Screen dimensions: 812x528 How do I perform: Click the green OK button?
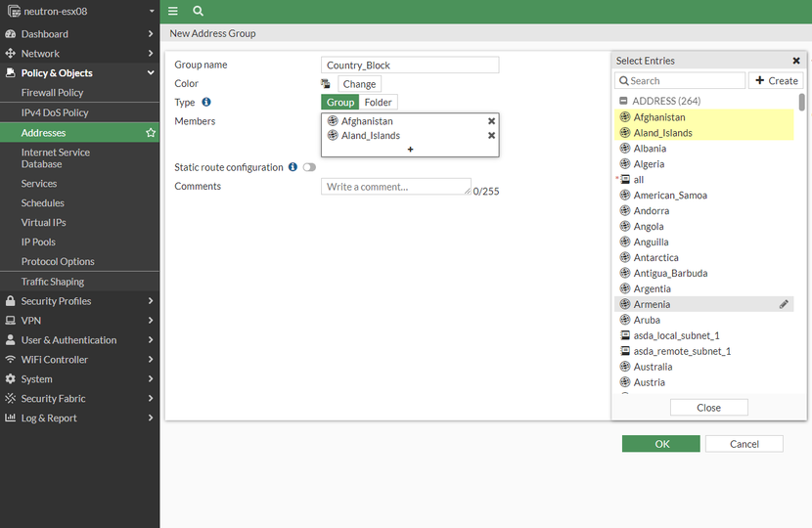pos(660,444)
